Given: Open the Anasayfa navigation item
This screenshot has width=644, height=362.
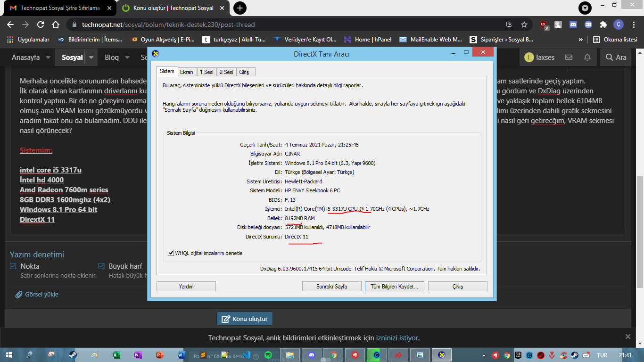Looking at the screenshot, I should [x=25, y=58].
